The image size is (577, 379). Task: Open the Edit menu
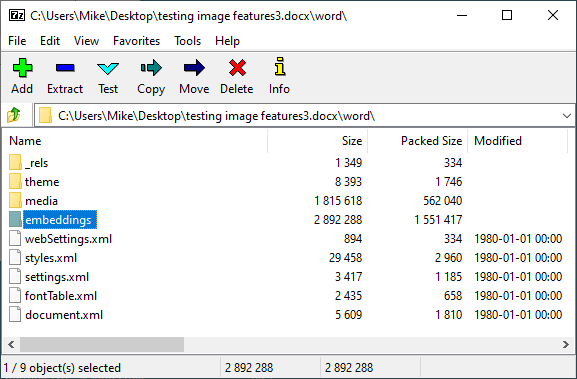pos(50,40)
